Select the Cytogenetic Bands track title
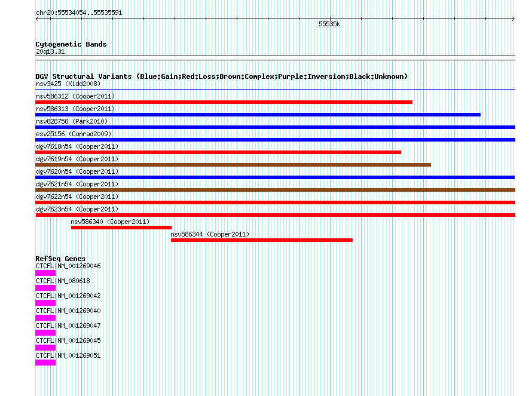This screenshot has height=396, width=532. 71,44
